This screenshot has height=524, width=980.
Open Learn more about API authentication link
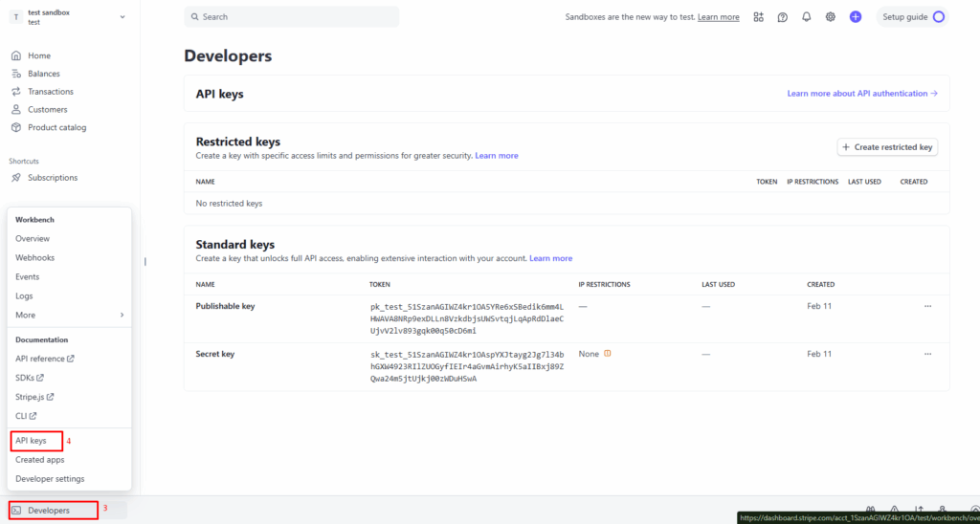861,94
